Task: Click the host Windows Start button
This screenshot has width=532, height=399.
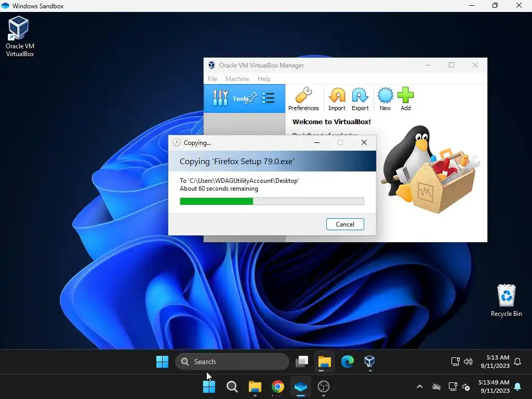Action: 209,387
